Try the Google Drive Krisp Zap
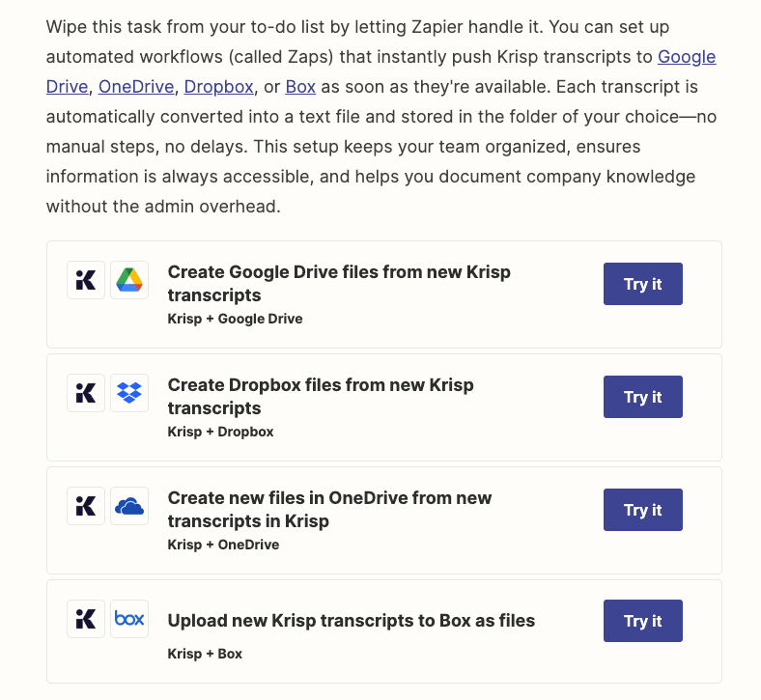Viewport: 761px width, 700px height. tap(642, 284)
